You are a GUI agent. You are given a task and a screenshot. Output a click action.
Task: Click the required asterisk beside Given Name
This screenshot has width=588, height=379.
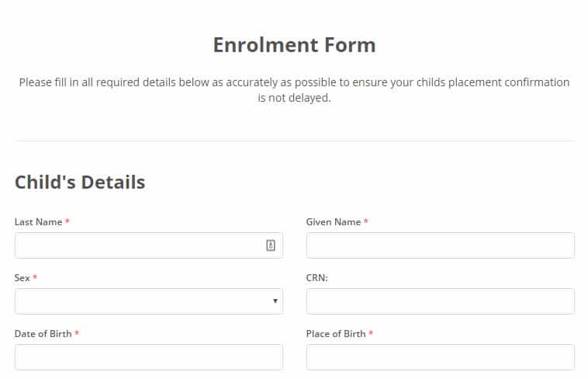pyautogui.click(x=366, y=221)
